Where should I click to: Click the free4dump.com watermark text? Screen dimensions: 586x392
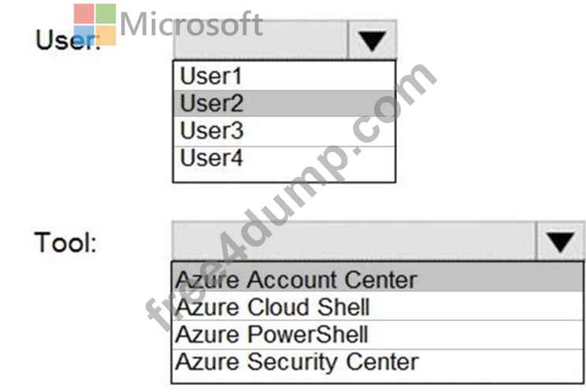click(x=291, y=198)
